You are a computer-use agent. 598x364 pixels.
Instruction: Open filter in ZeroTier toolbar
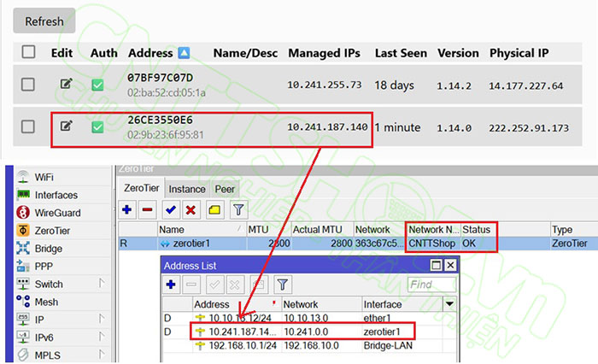point(238,209)
